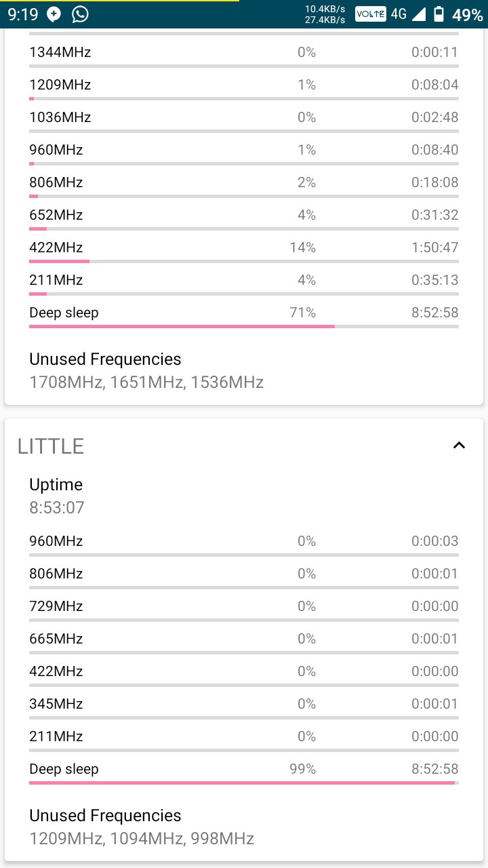Tap the LITTLE section heading
The image size is (488, 868).
pos(51,446)
